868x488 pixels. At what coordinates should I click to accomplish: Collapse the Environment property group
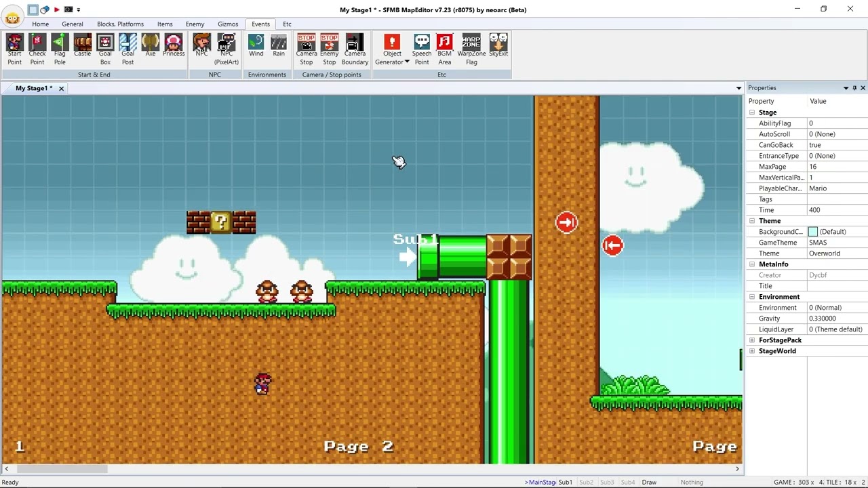[x=752, y=297]
